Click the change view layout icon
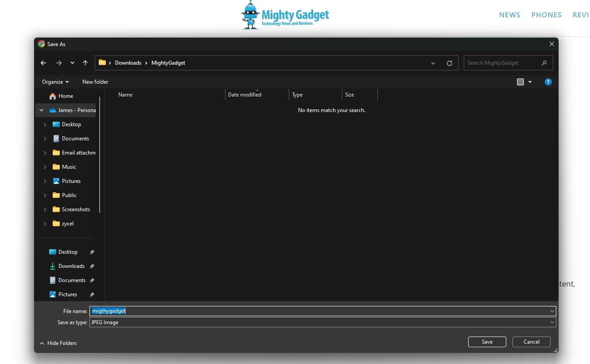 (x=520, y=82)
